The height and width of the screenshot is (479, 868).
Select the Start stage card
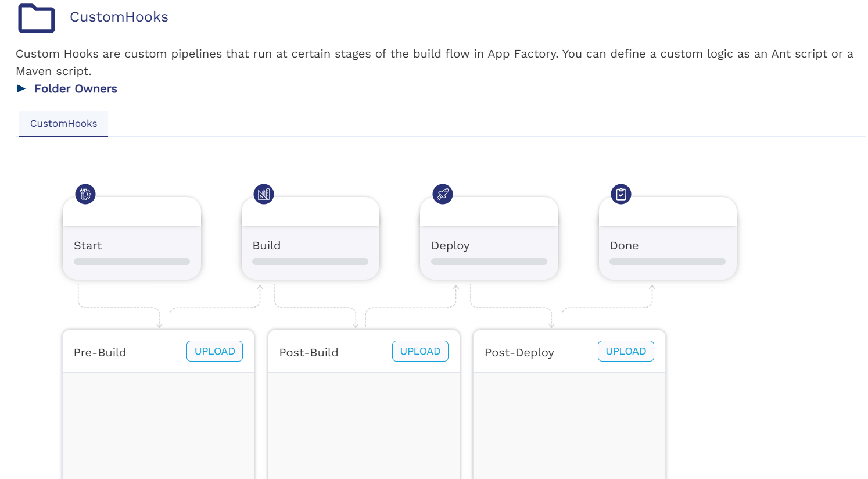tap(132, 238)
